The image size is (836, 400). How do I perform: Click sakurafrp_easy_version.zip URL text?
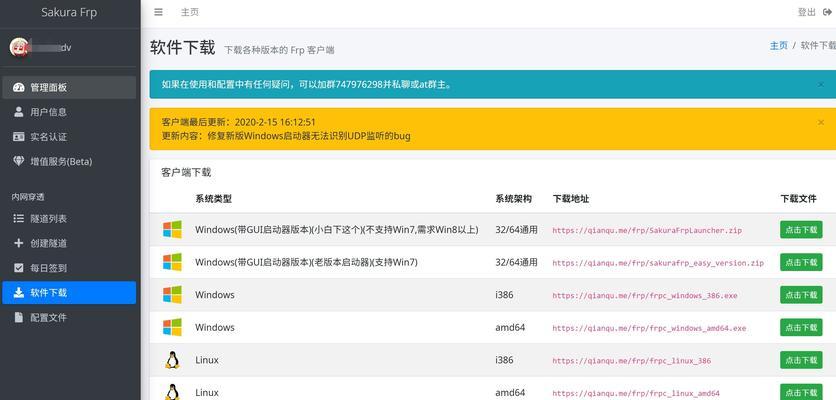pos(658,263)
